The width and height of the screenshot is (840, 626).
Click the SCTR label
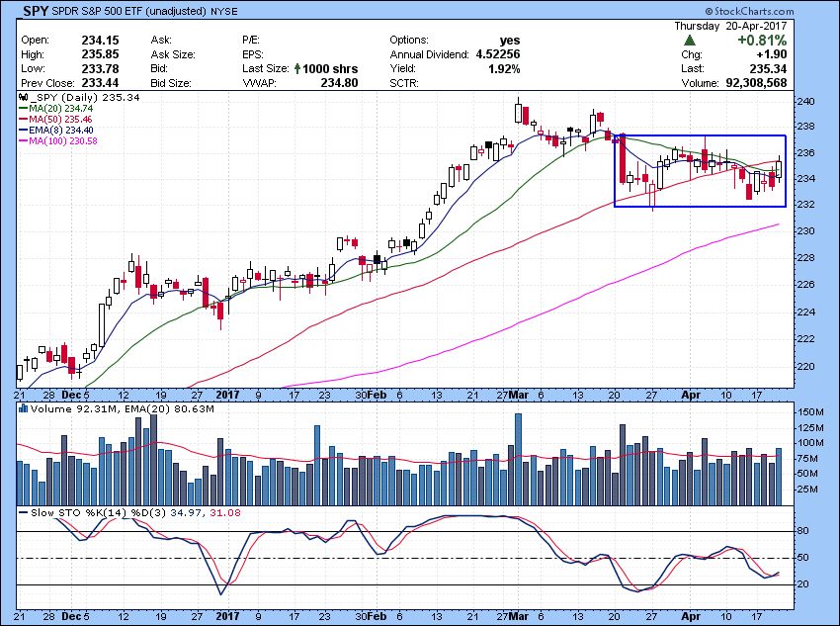404,84
